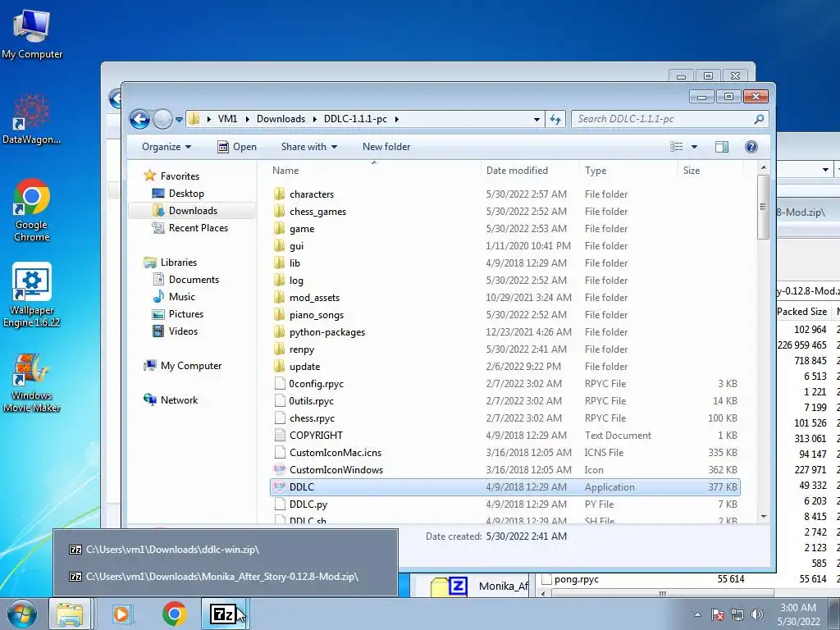Select the CustomIconMac.icns file
Image resolution: width=840 pixels, height=630 pixels.
[x=336, y=453]
